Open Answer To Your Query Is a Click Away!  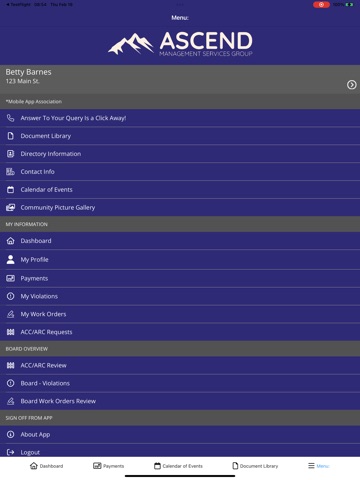(180, 118)
